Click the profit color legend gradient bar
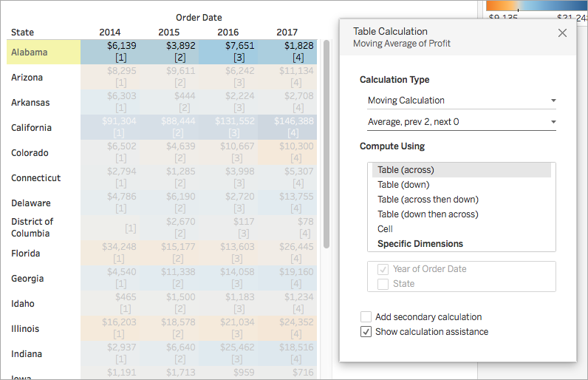The image size is (588, 380). point(536,5)
